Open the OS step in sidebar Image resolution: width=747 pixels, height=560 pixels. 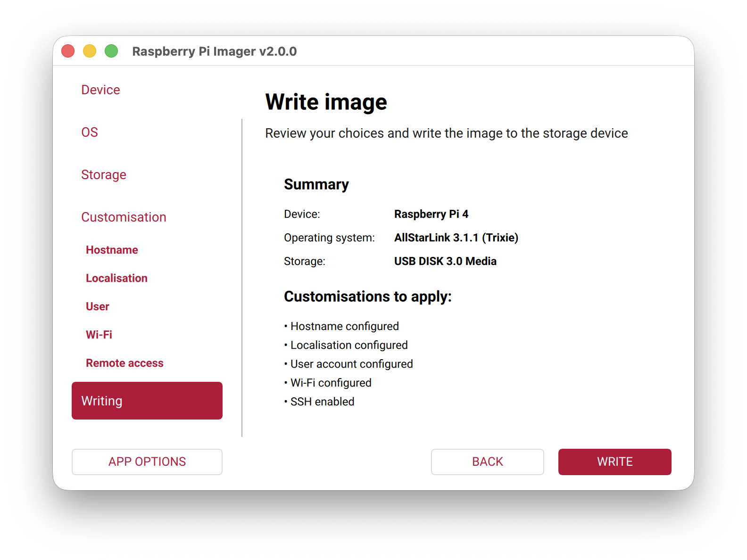point(90,132)
